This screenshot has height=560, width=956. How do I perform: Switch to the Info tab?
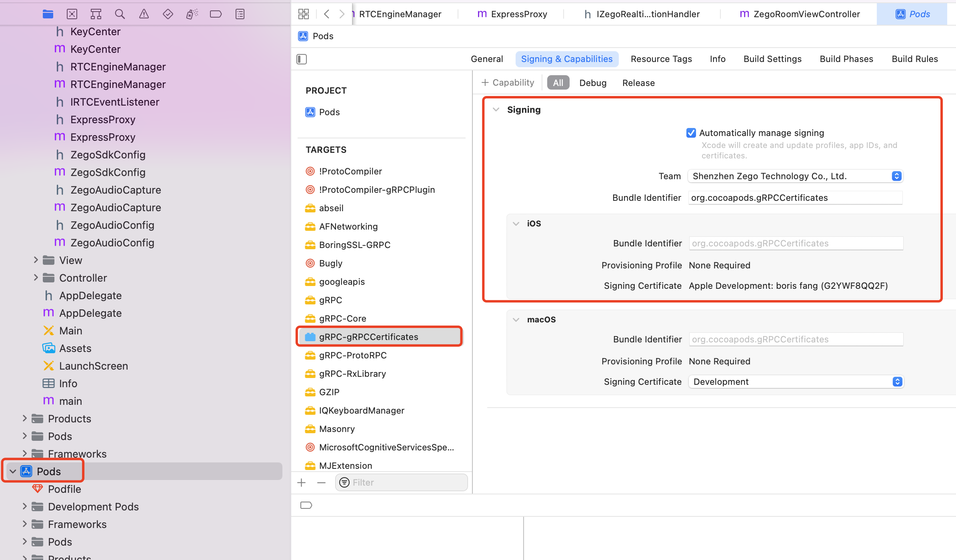click(x=718, y=59)
